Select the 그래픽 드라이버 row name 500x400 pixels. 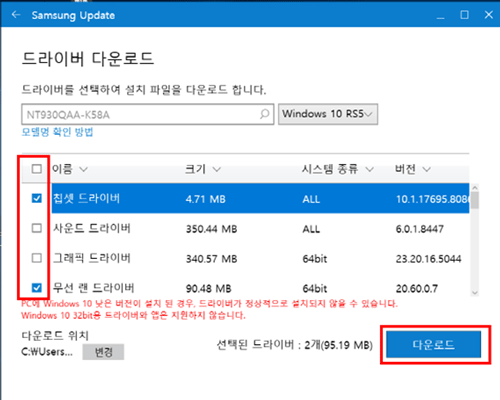click(92, 258)
